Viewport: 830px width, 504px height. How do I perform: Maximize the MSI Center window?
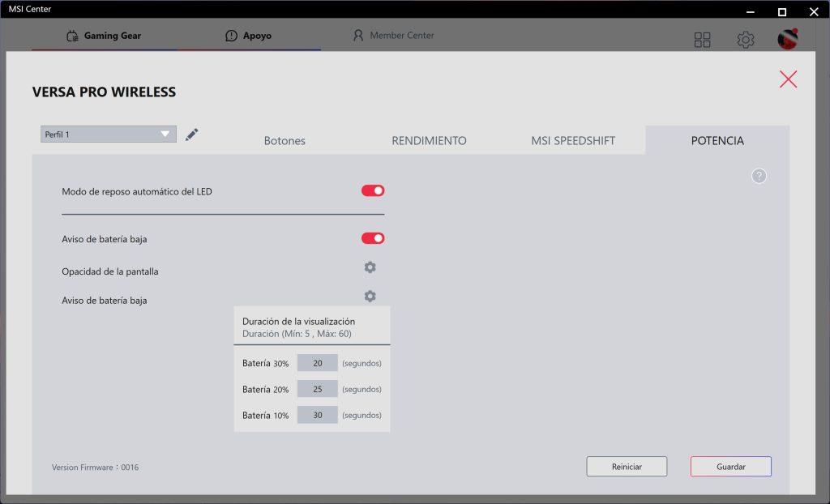click(x=782, y=11)
